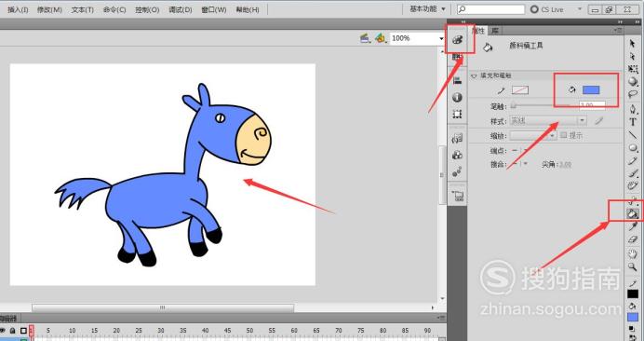The image size is (644, 341).
Task: Select the Deco tool
Action: pos(633,186)
